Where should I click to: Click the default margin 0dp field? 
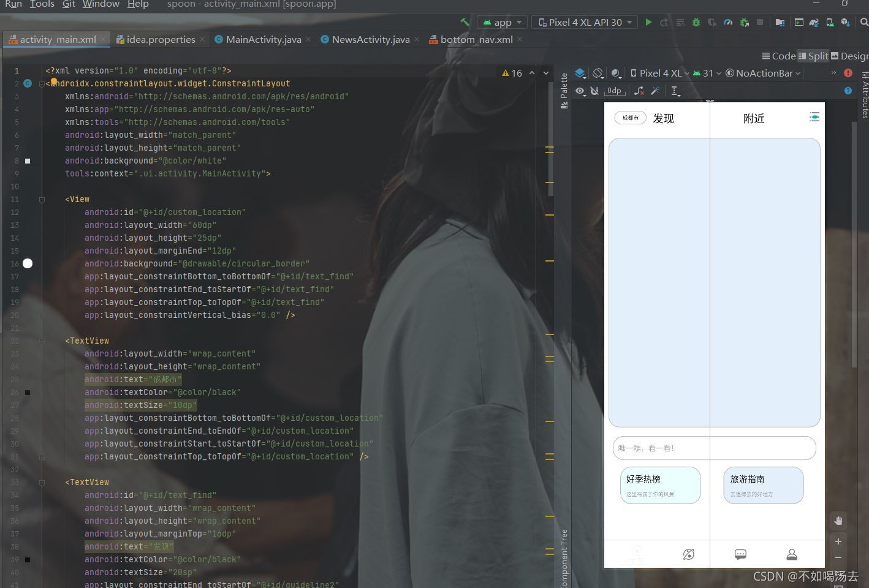click(614, 91)
